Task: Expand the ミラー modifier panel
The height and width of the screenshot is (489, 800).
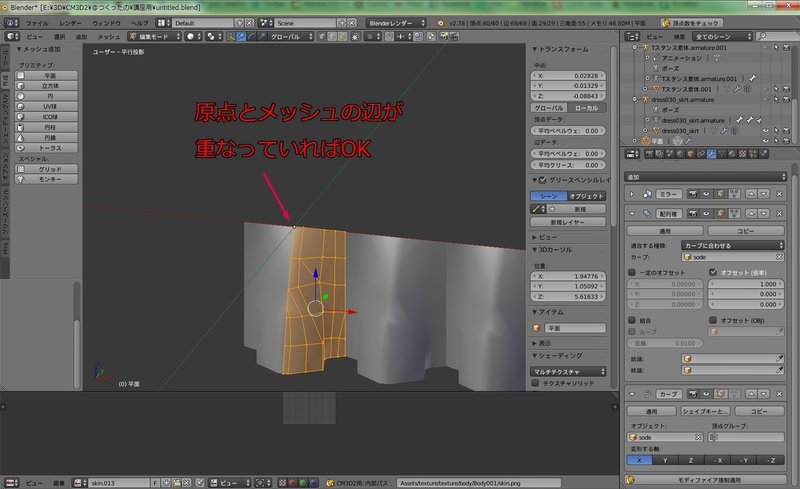Action: [x=632, y=194]
